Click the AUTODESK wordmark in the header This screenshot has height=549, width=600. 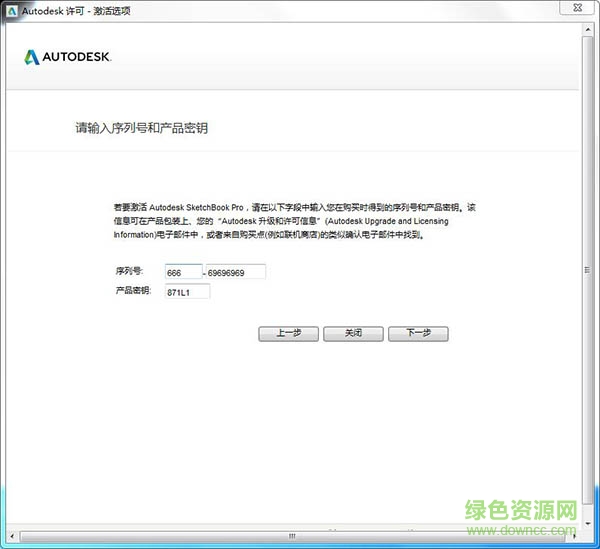[76, 57]
